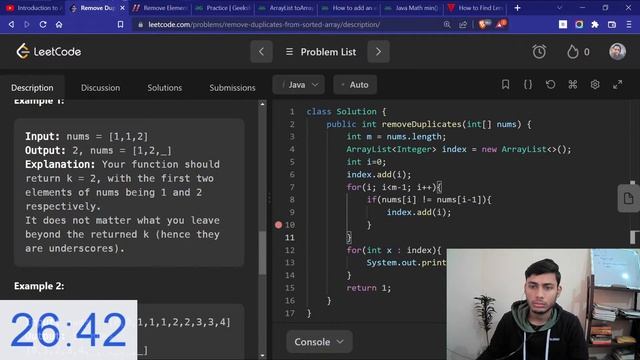
Task: Go to browser home page
Action: 59,24
